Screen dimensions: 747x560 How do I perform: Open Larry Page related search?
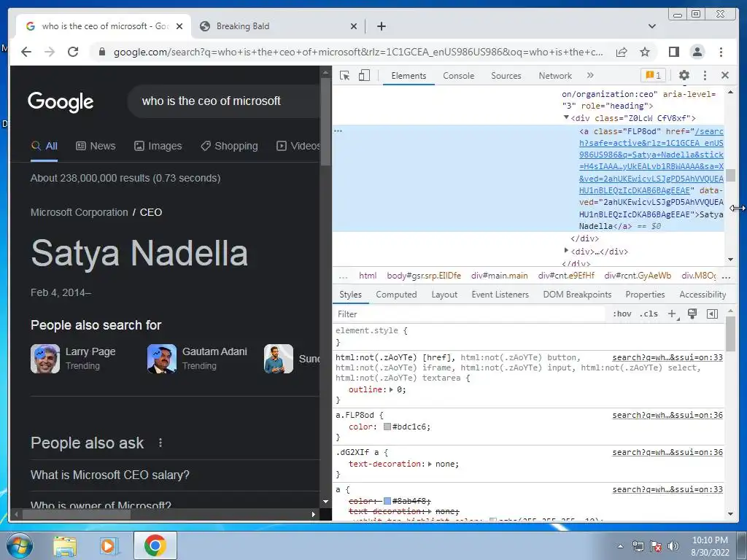coord(74,359)
